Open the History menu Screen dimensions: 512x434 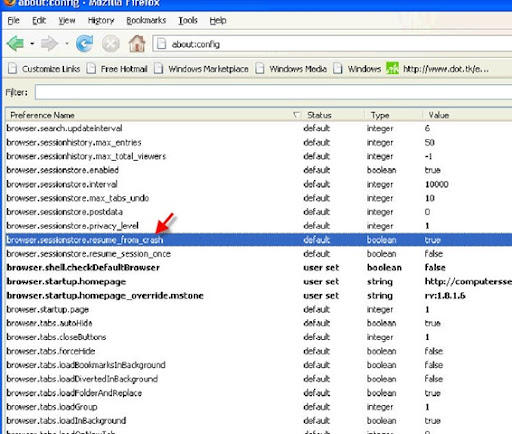[x=101, y=20]
